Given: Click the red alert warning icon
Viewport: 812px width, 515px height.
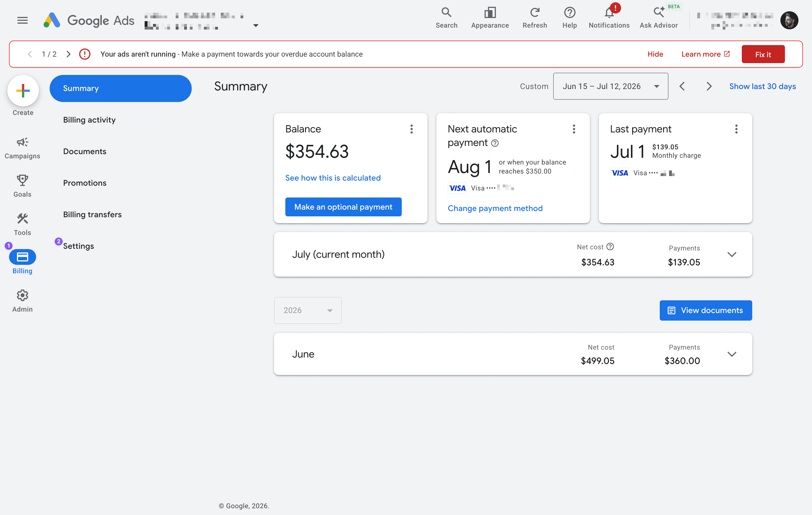Looking at the screenshot, I should (x=85, y=54).
